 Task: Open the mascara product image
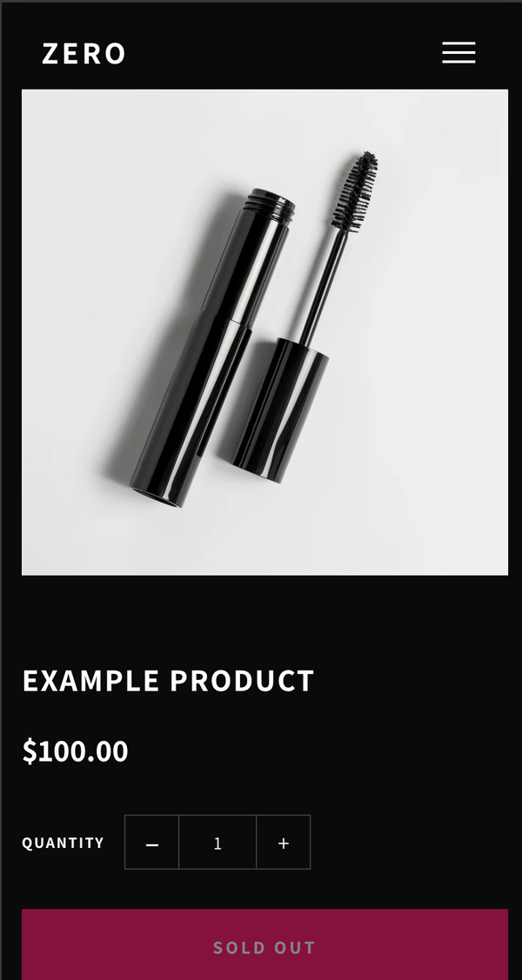click(x=265, y=332)
